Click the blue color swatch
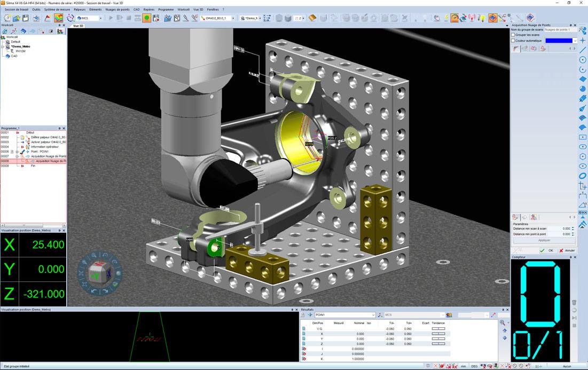This screenshot has width=588, height=370. click(559, 41)
